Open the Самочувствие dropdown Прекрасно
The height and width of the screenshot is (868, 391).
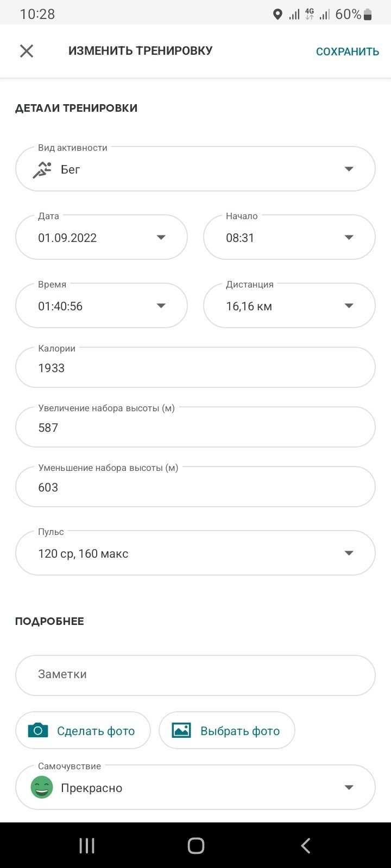point(195,787)
